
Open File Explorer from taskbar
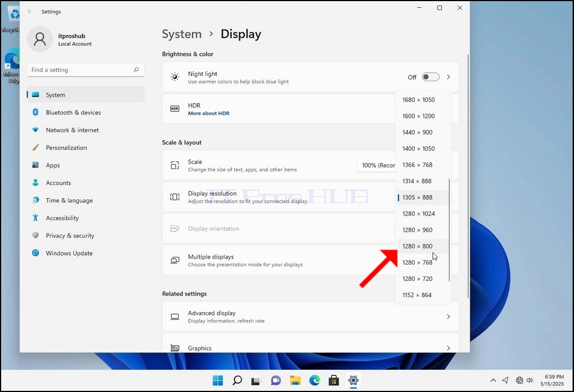(295, 381)
